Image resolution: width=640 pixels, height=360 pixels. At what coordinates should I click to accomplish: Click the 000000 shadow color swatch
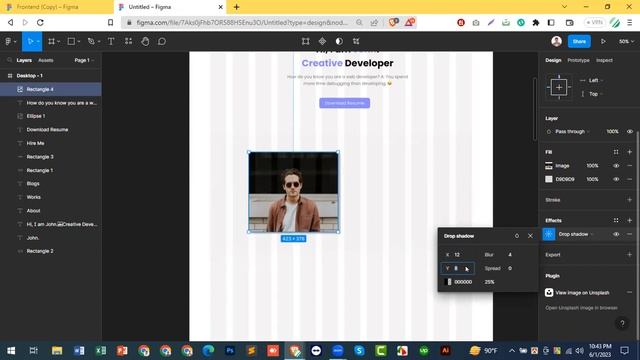click(449, 282)
